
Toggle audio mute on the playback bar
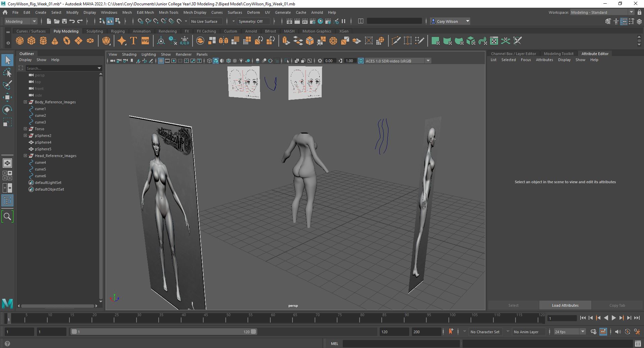coord(618,332)
